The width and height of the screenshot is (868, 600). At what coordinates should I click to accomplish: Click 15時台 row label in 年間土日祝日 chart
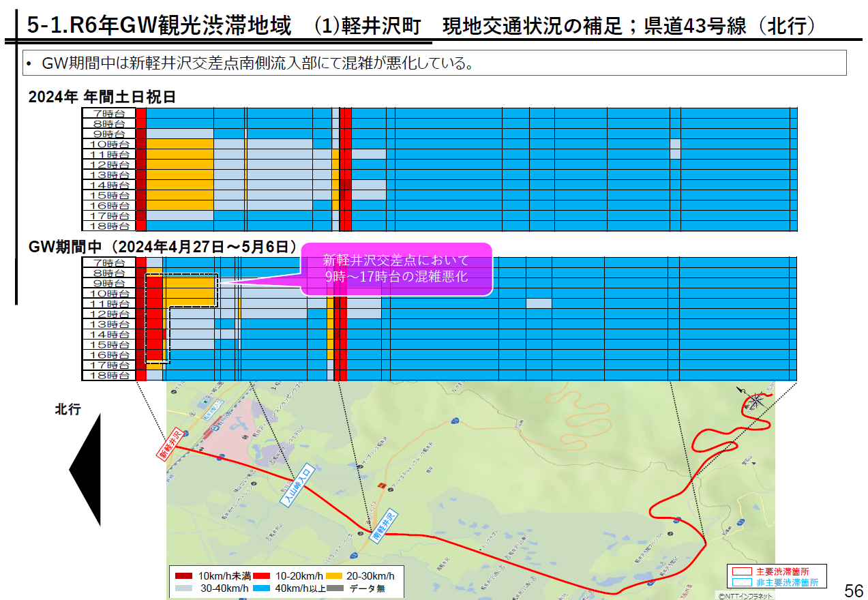pyautogui.click(x=109, y=195)
